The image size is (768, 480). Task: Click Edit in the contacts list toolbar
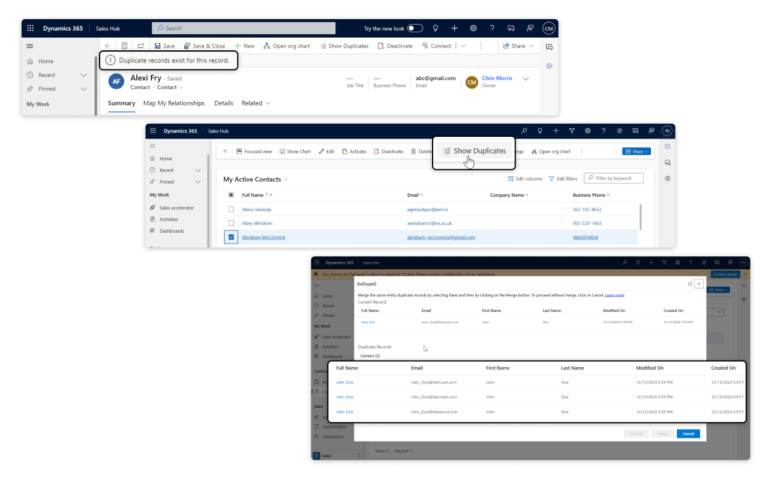(326, 151)
